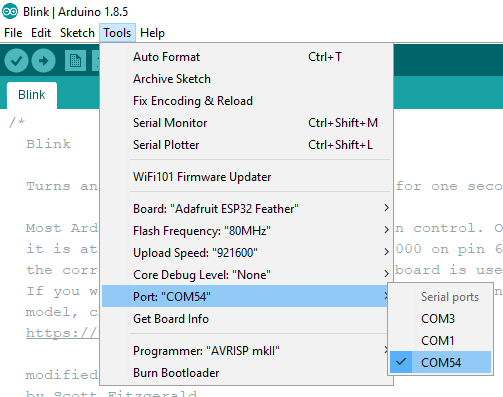The height and width of the screenshot is (397, 503).
Task: Select Serial Monitor menu entry
Action: click(x=246, y=123)
